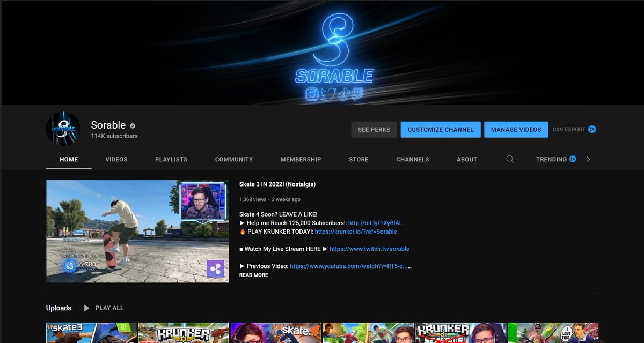Click the Instagram icon in the banner
Viewport: 644px width, 343px height.
pos(312,94)
